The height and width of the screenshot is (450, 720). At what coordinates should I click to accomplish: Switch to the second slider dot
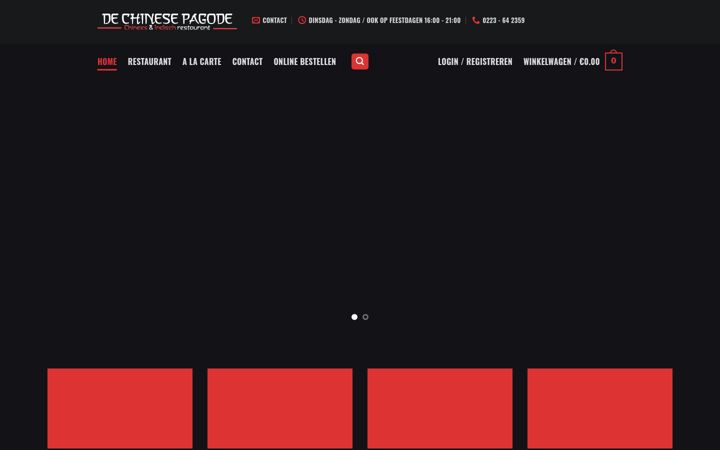[366, 317]
